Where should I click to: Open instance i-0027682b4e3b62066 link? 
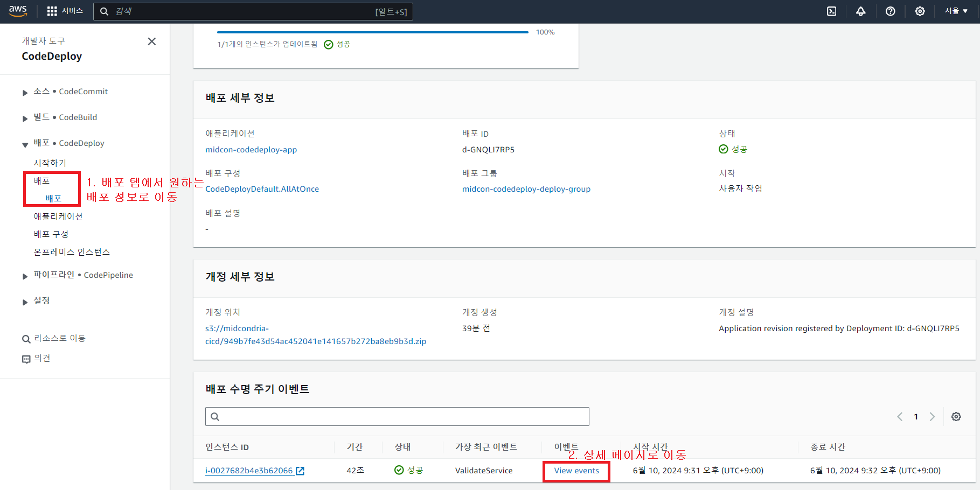(255, 471)
